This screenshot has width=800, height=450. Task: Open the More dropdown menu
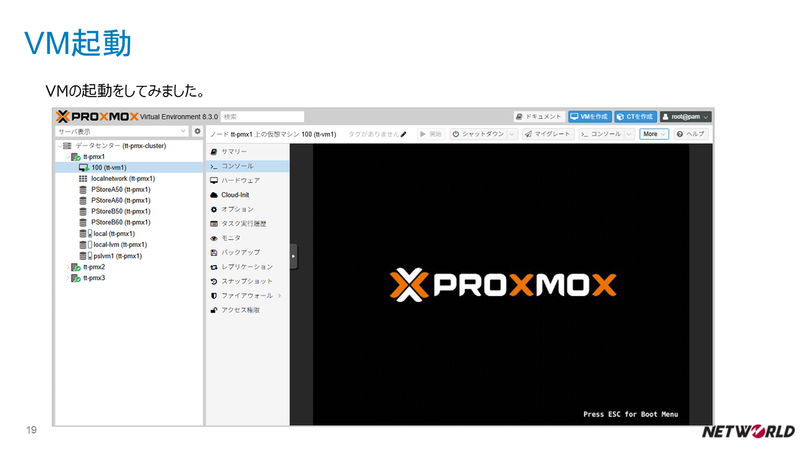(x=654, y=134)
